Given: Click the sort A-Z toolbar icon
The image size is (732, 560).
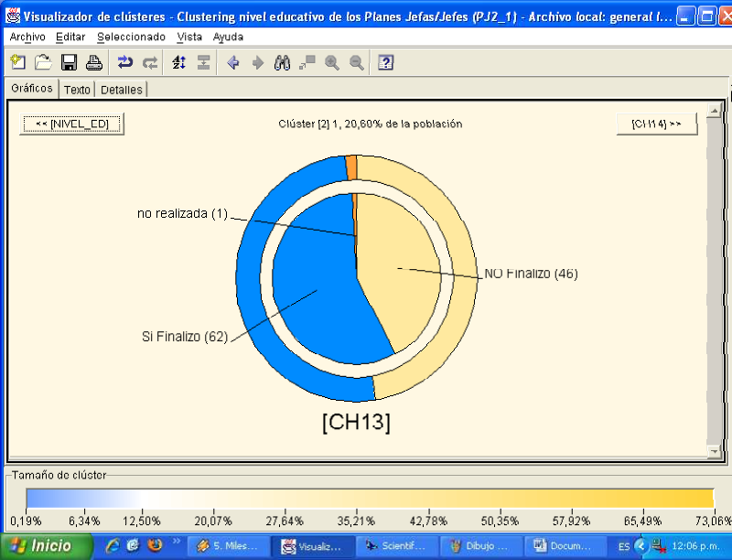Looking at the screenshot, I should pos(179,62).
